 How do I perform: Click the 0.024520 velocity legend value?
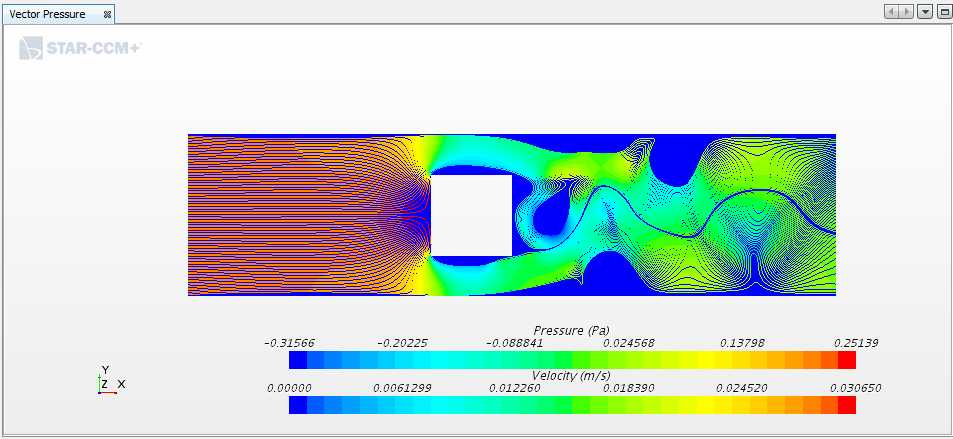(x=742, y=388)
